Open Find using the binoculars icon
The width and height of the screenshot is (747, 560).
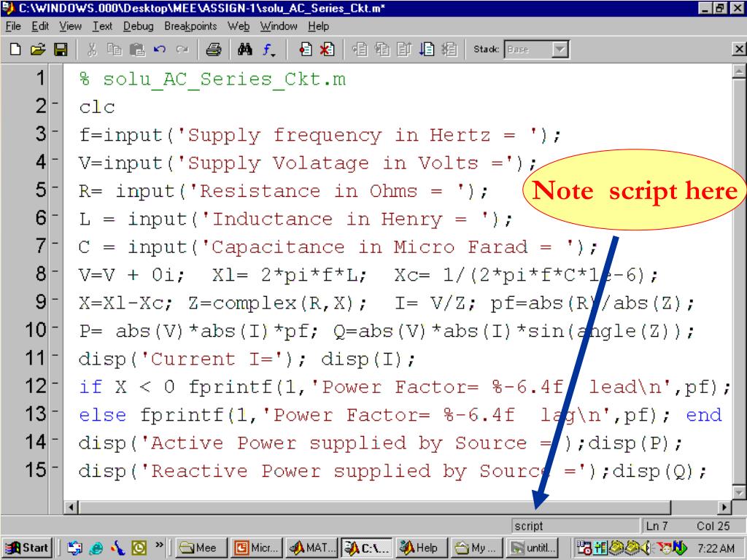point(245,49)
